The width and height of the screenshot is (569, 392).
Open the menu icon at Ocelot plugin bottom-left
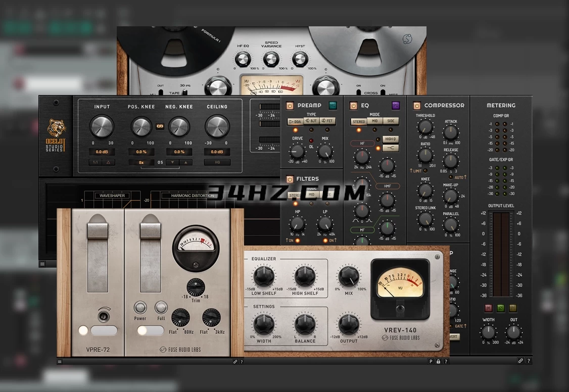(x=42, y=264)
